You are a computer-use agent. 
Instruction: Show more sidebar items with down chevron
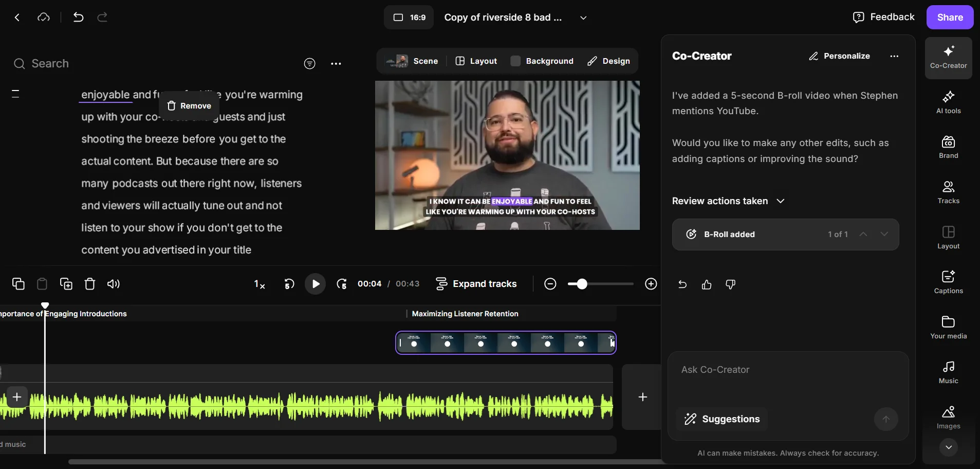coord(949,447)
